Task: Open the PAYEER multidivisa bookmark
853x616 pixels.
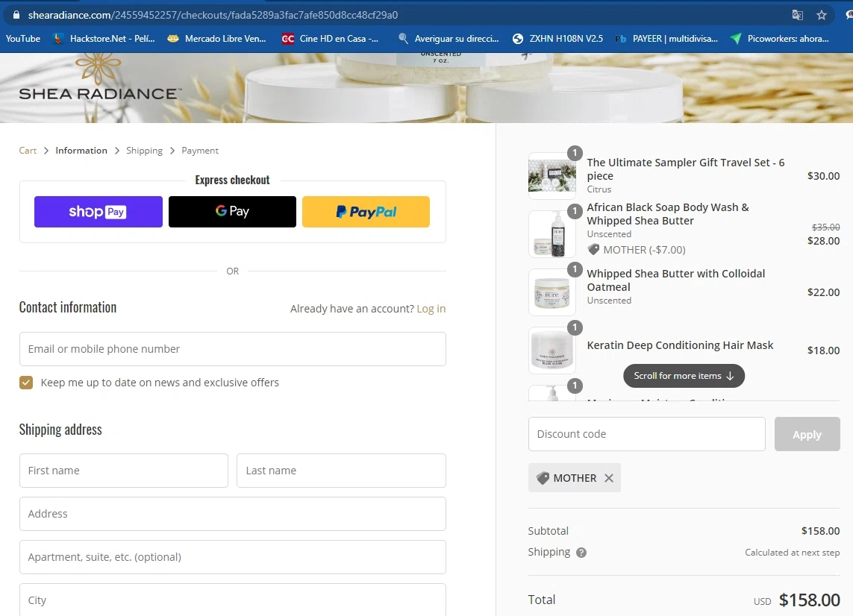Action: [x=666, y=39]
